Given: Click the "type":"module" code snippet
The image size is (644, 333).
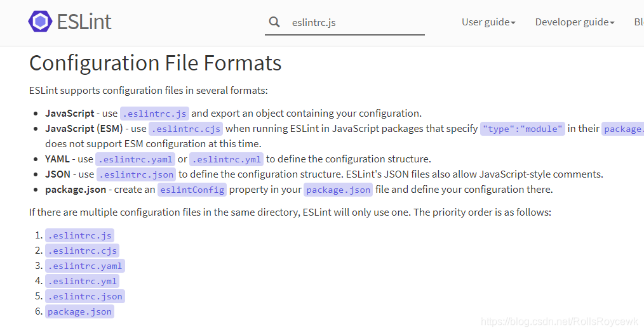Looking at the screenshot, I should pos(523,129).
